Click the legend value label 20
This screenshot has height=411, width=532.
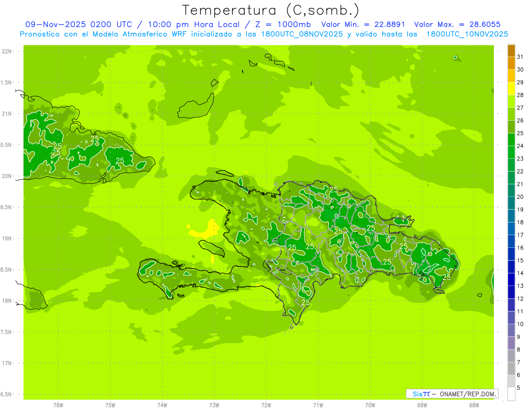(520, 197)
